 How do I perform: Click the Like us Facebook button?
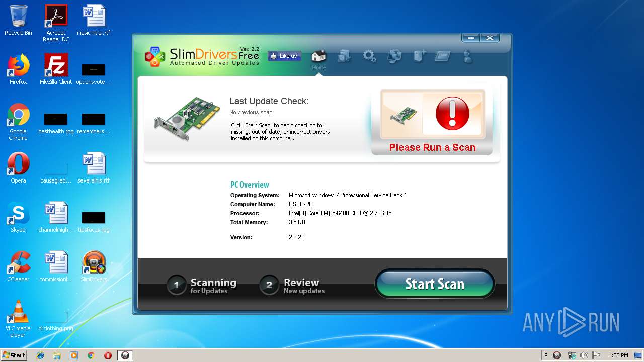(x=284, y=56)
